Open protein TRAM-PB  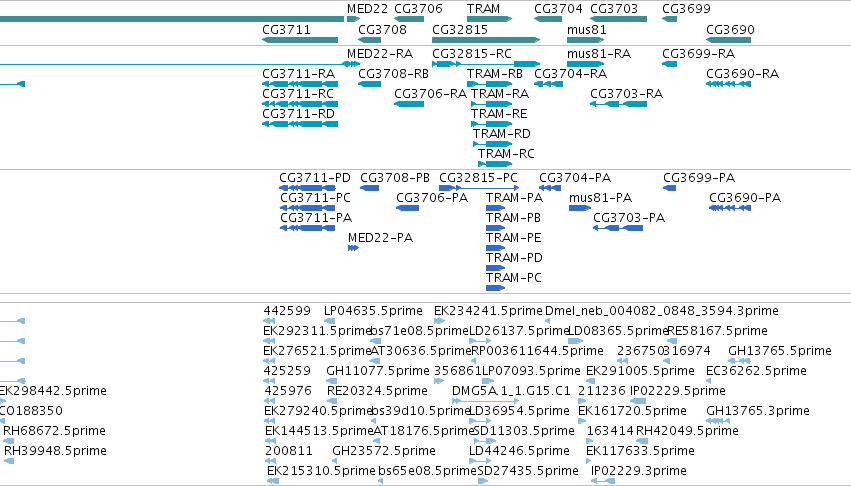(x=513, y=218)
